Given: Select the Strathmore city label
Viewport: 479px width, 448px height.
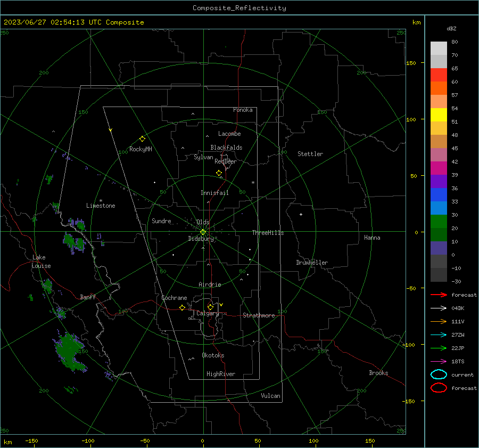Looking at the screenshot, I should pos(259,315).
